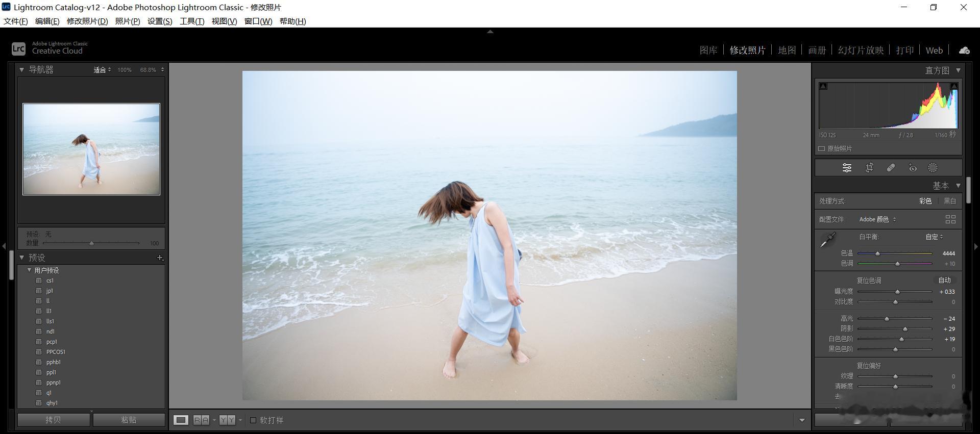The image size is (980, 434).
Task: Switch to the 打印 module
Action: (905, 50)
